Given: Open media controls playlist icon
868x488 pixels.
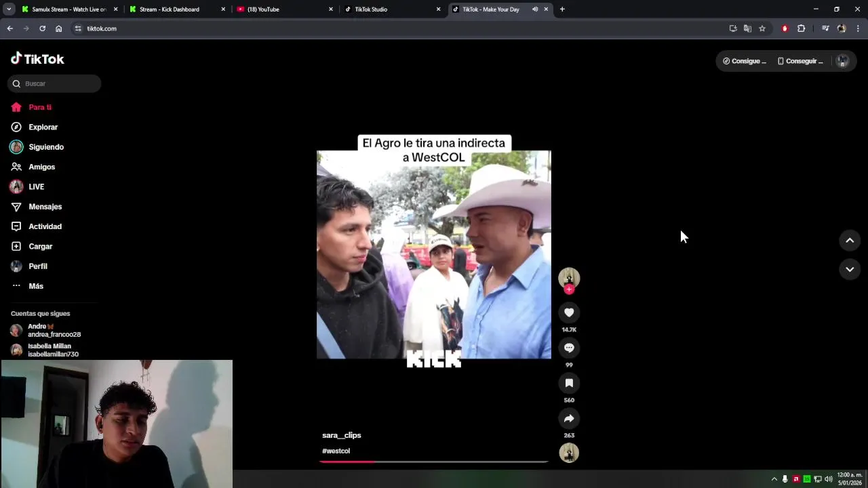Looking at the screenshot, I should [825, 28].
